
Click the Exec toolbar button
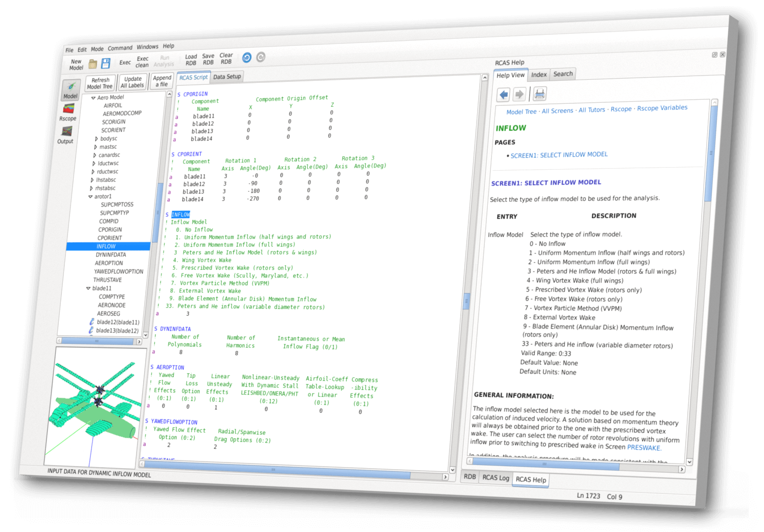125,62
